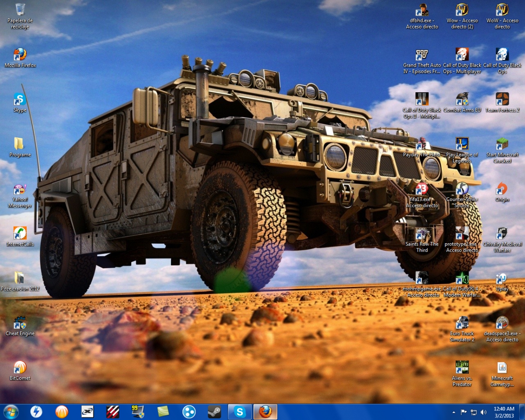Click the Yahoo! Messenger desktop icon
Image resolution: width=525 pixels, height=420 pixels.
(20, 190)
